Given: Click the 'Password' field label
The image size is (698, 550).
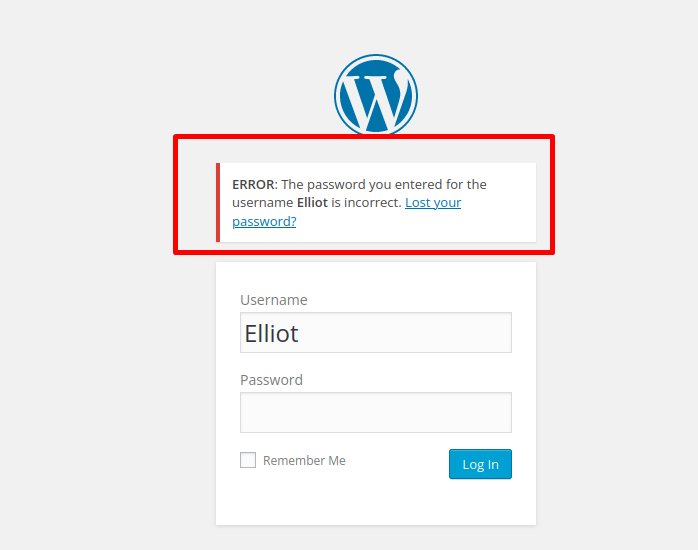Looking at the screenshot, I should 271,380.
